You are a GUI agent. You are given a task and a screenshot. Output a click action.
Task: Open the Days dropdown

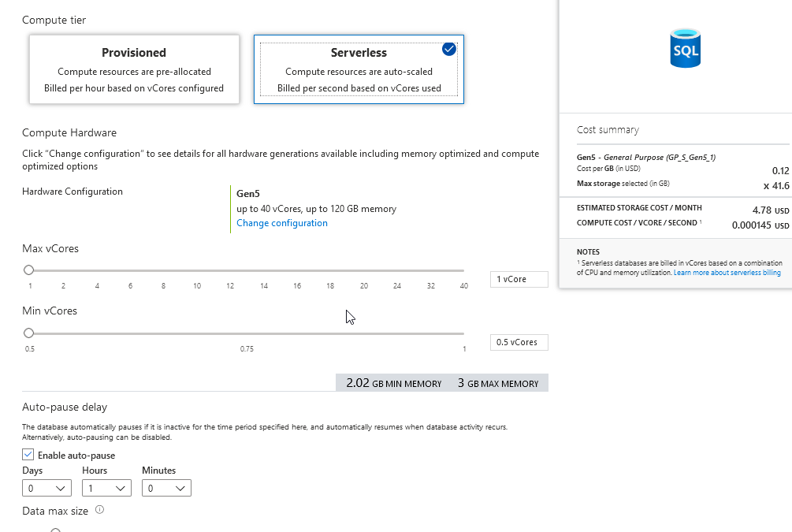pyautogui.click(x=46, y=489)
